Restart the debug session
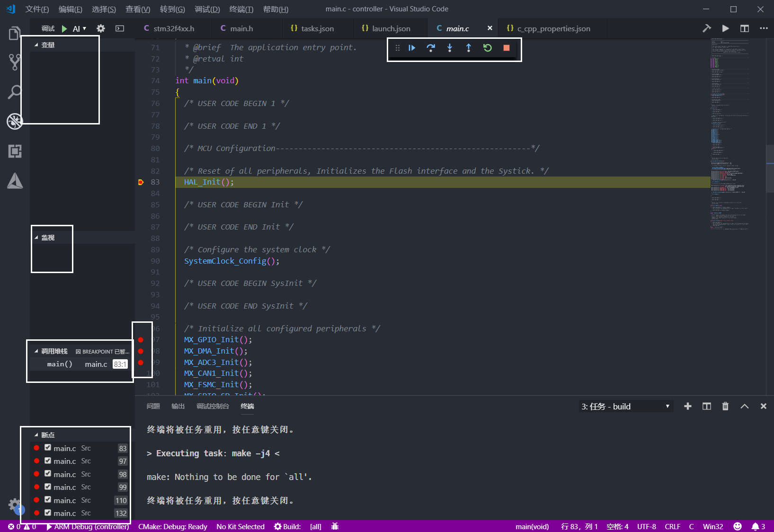Image resolution: width=774 pixels, height=532 pixels. click(487, 48)
